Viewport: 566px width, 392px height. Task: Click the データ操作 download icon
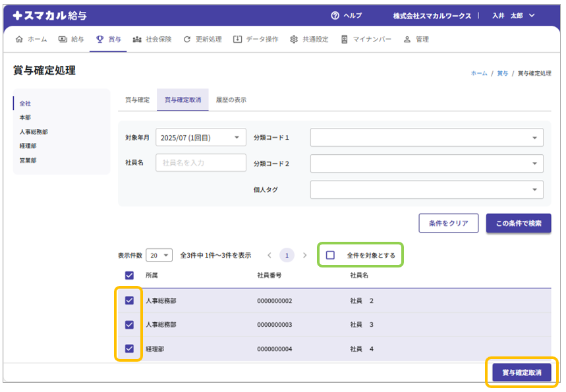[x=237, y=40]
